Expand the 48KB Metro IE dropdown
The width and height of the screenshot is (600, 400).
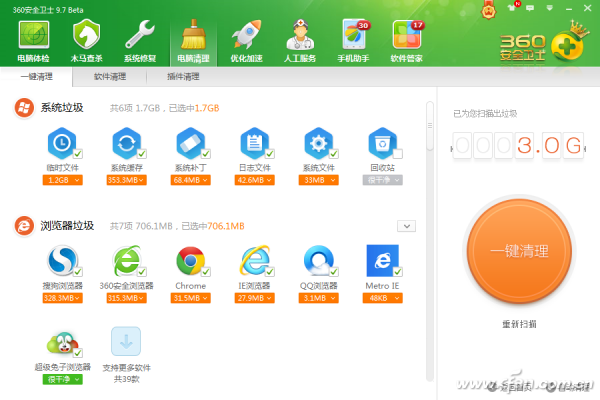[x=383, y=298]
